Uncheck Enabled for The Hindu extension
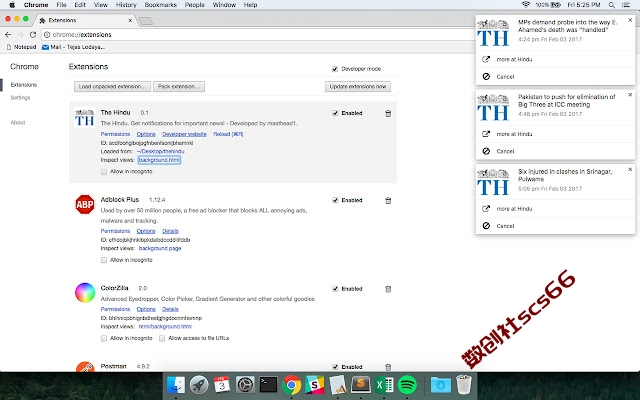 tap(335, 113)
